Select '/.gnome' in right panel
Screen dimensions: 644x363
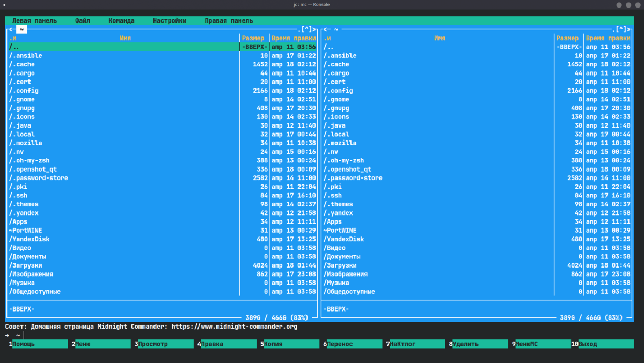point(477,99)
